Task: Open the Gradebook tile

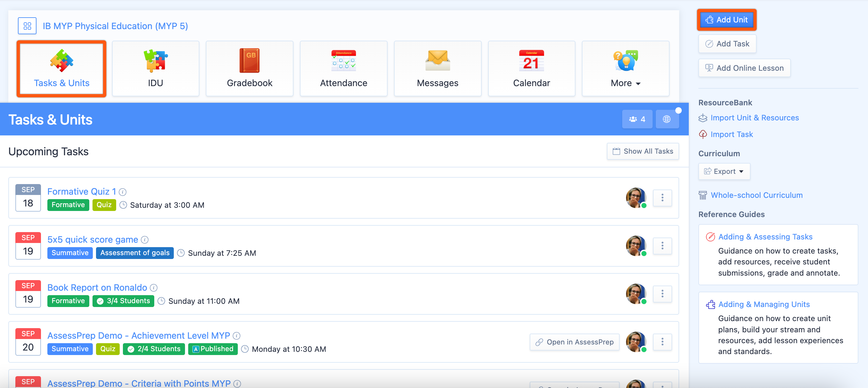Action: pos(249,69)
